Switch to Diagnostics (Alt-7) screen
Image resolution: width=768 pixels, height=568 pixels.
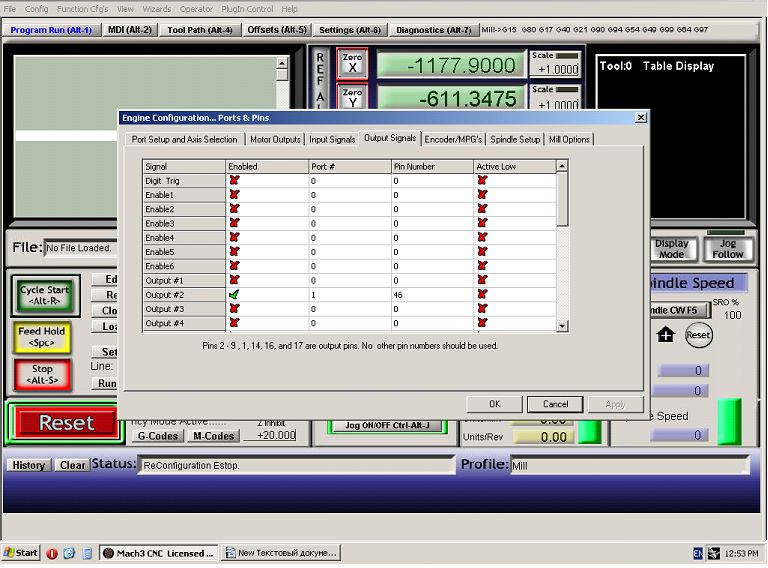(x=434, y=30)
